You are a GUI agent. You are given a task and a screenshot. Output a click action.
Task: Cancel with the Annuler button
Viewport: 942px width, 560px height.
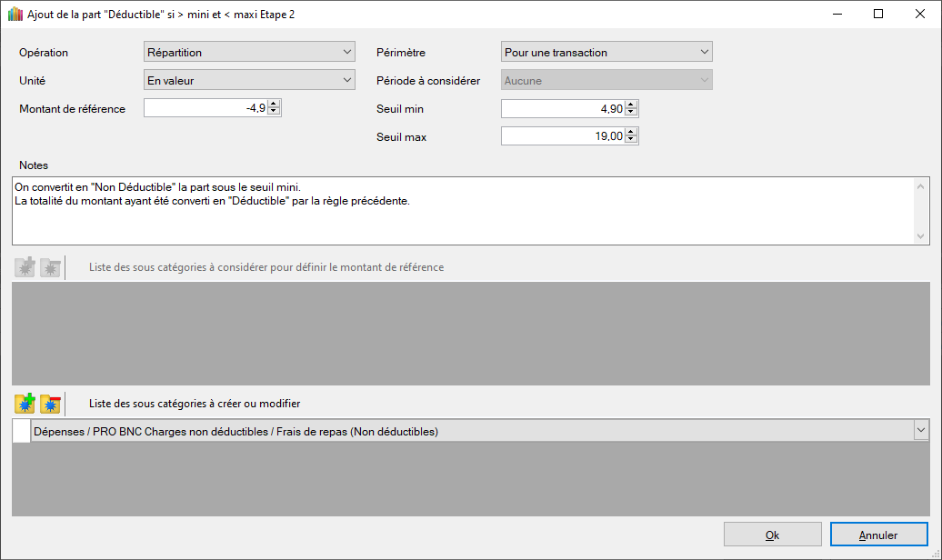pos(879,535)
